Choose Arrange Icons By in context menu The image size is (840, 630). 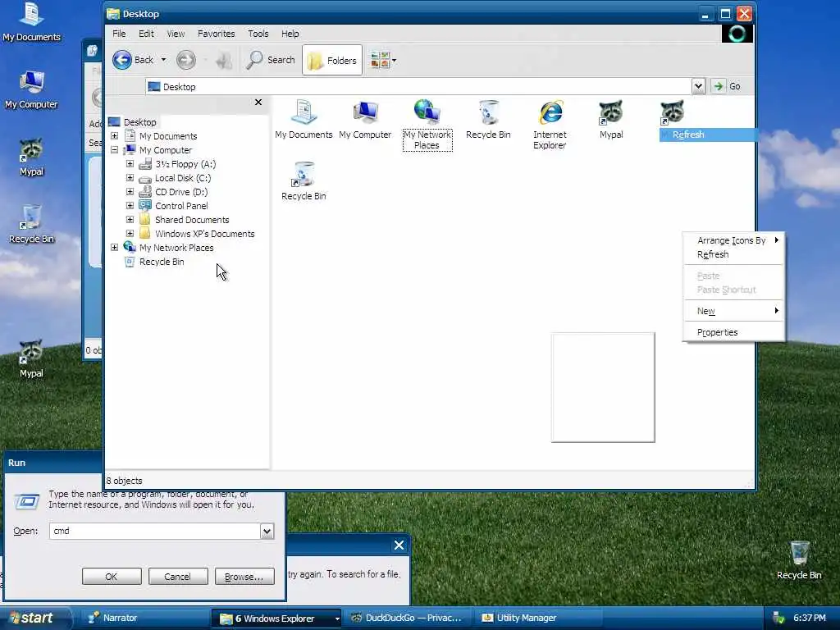pyautogui.click(x=734, y=240)
